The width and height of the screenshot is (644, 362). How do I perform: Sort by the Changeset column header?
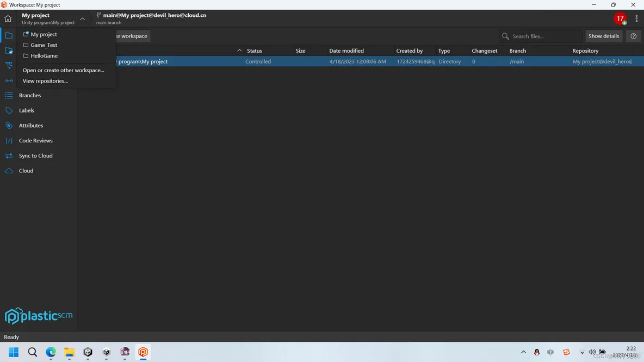point(484,51)
